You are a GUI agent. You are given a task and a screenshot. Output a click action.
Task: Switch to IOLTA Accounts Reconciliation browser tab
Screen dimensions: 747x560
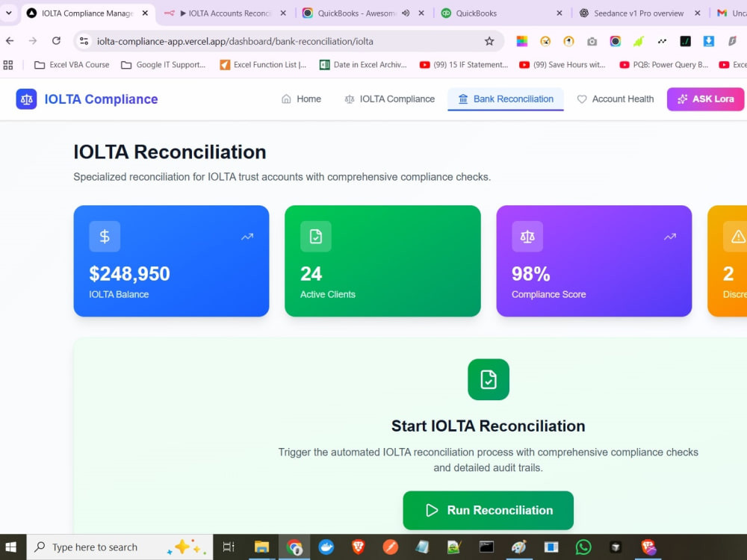coord(224,13)
